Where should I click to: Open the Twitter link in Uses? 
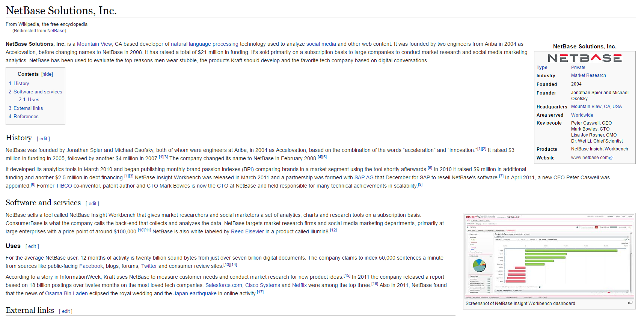click(149, 266)
